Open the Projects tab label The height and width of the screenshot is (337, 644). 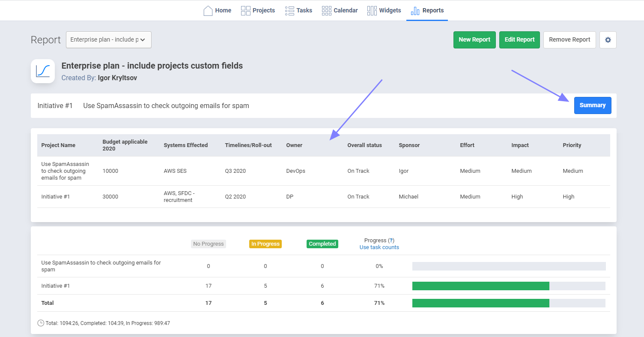[x=264, y=11]
